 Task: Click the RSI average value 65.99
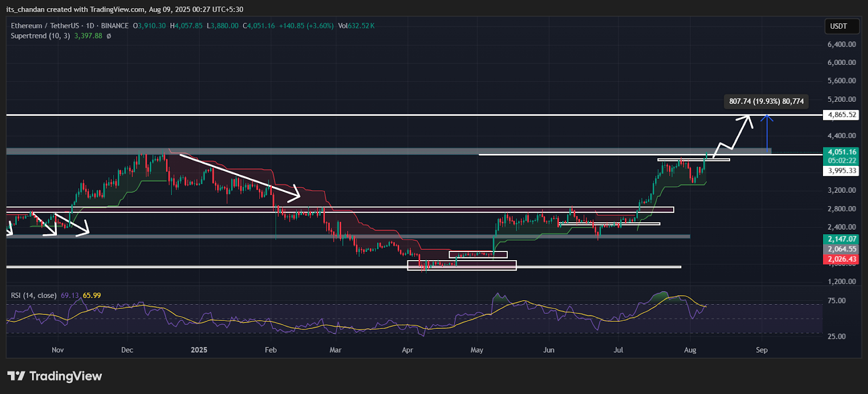[x=92, y=295]
